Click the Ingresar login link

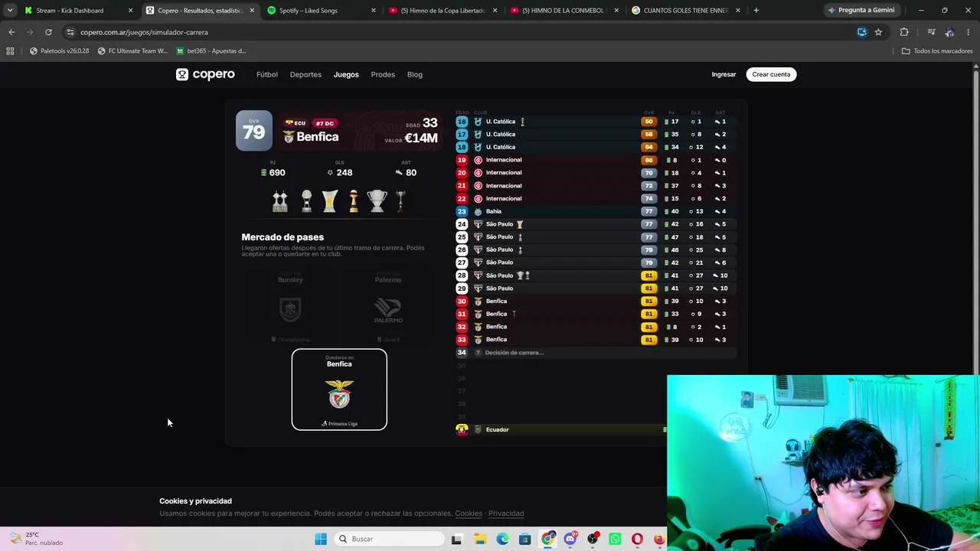point(724,74)
